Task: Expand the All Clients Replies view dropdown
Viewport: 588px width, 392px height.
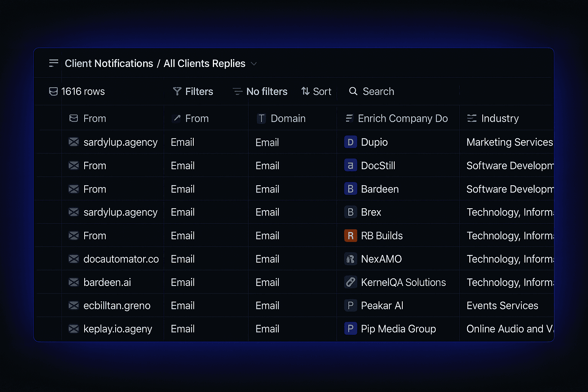Action: (253, 64)
